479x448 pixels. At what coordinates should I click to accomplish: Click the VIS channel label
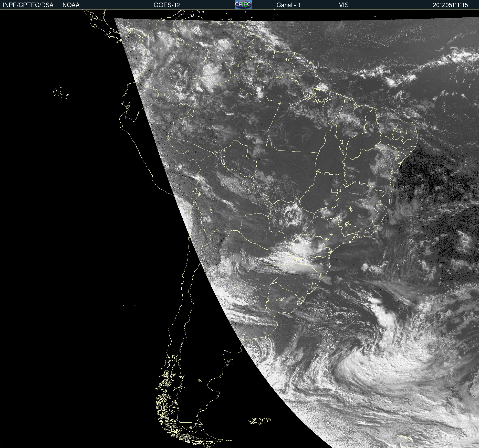coord(344,5)
